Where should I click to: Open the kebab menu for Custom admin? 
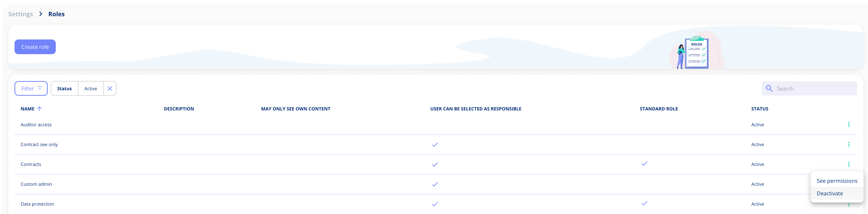pyautogui.click(x=849, y=184)
